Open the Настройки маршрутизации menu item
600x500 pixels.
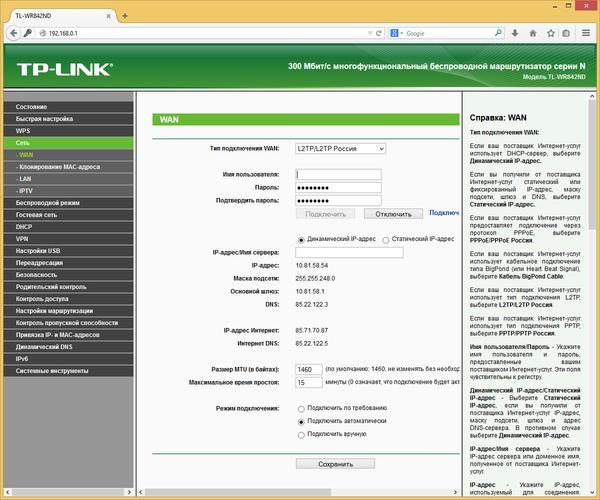tap(69, 311)
